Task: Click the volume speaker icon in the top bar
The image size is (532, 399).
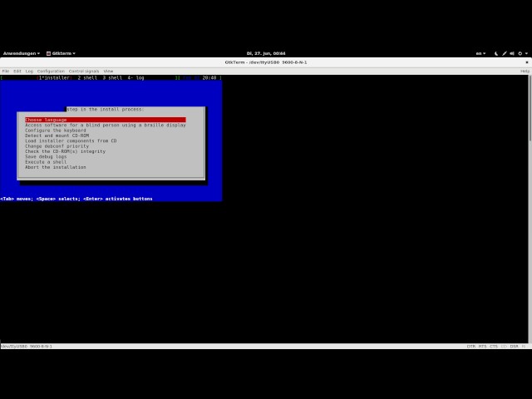Action: click(x=512, y=53)
